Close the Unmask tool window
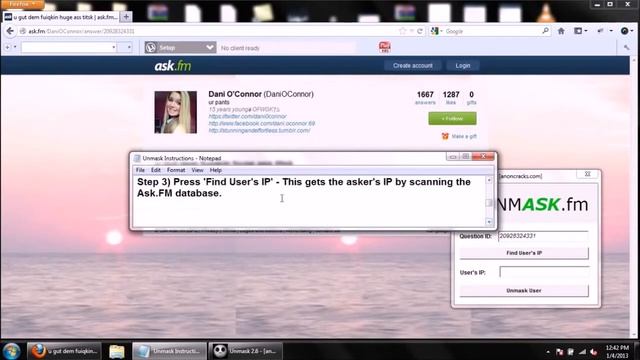The height and width of the screenshot is (360, 640). [587, 174]
